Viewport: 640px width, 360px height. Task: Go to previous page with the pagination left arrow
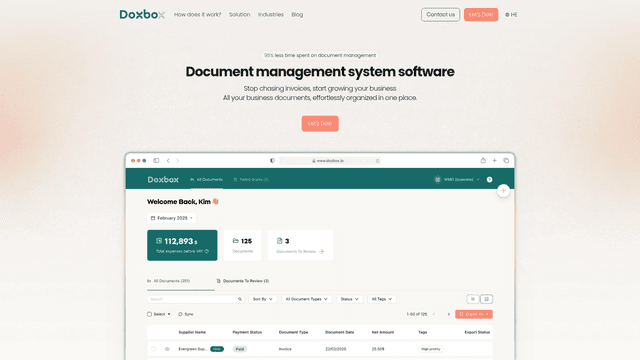pos(433,314)
